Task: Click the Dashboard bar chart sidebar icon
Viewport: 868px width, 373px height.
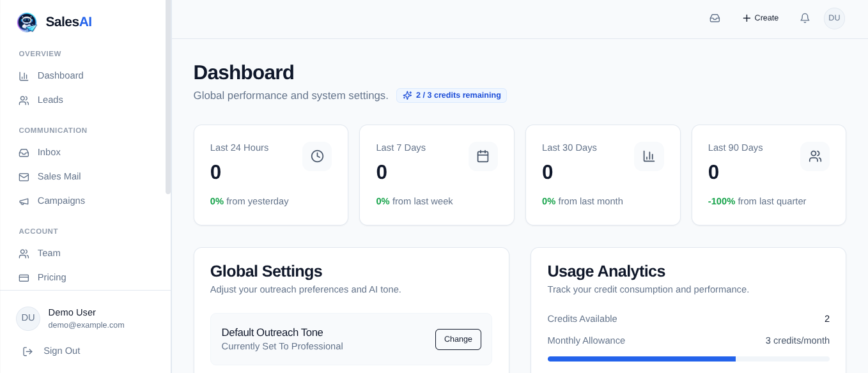Action: tap(24, 76)
